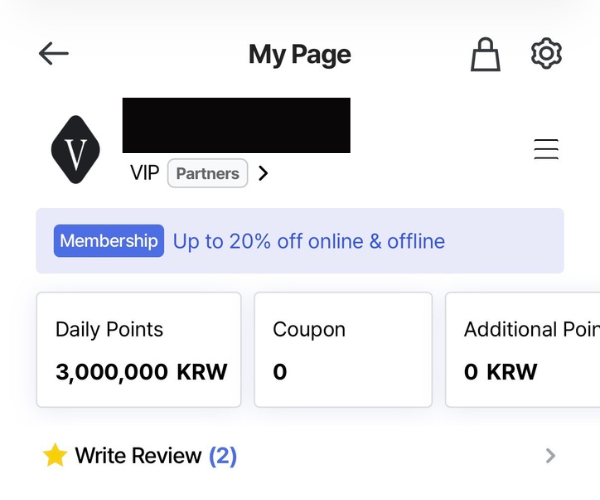Viewport: 600px width, 500px height.
Task: Tap the chevron beside the Partners badge
Action: click(263, 173)
